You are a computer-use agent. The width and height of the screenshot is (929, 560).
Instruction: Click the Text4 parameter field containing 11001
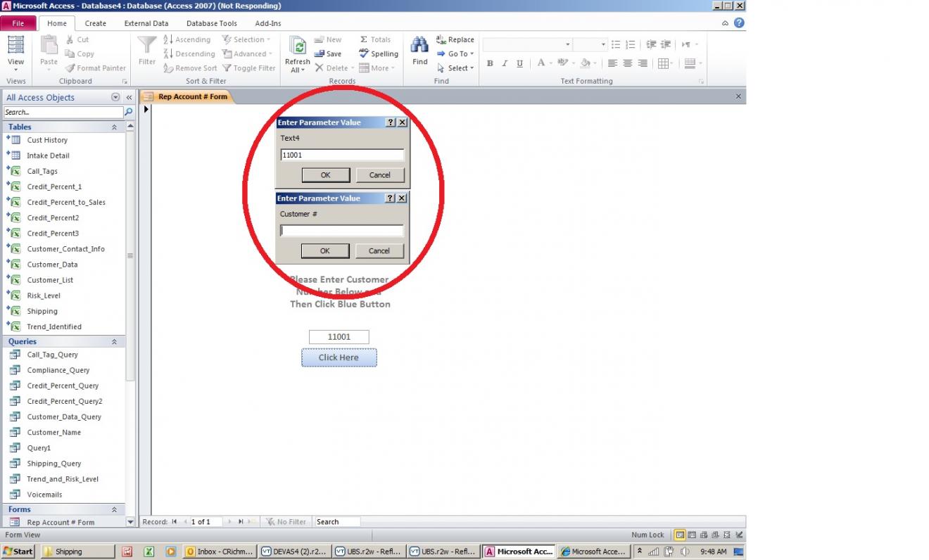(x=342, y=155)
